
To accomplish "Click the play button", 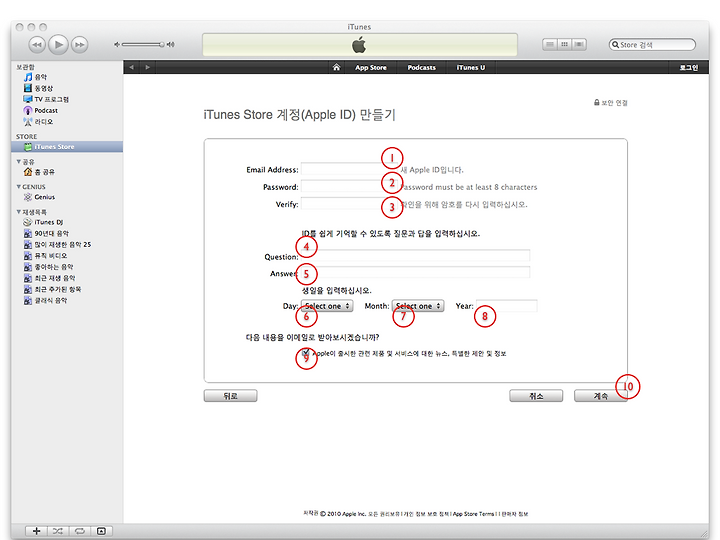I will 58,45.
